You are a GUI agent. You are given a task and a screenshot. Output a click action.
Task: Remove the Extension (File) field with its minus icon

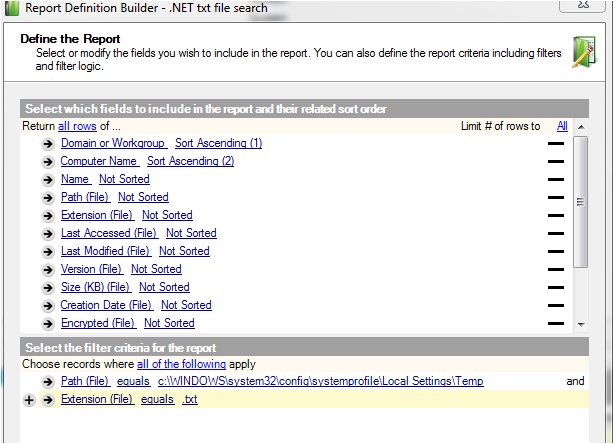pos(556,215)
